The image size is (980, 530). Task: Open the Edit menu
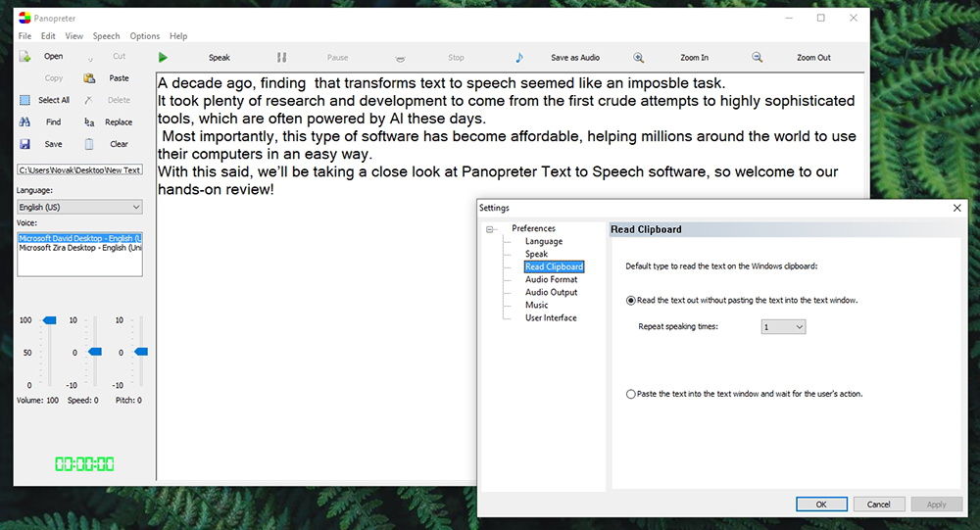pos(48,36)
